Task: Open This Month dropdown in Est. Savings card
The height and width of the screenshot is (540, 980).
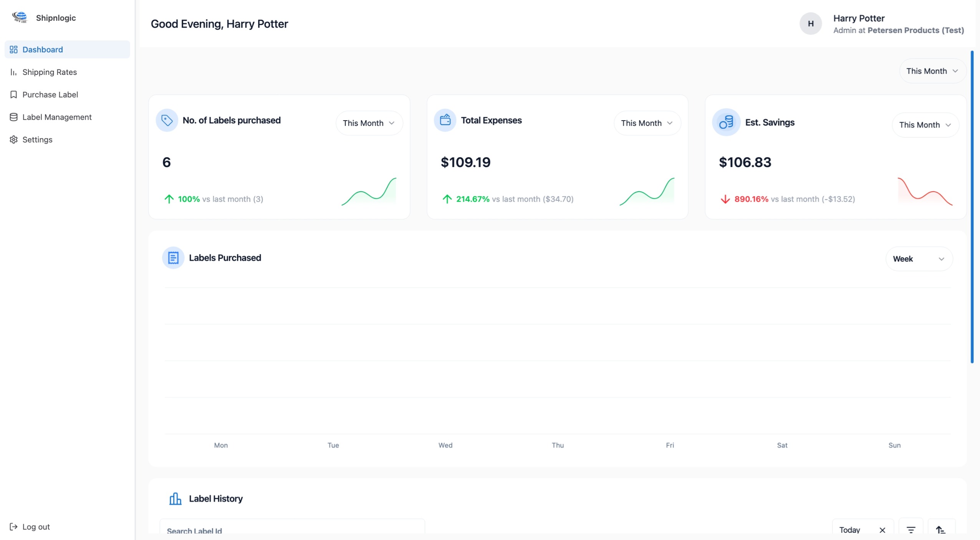Action: click(x=925, y=125)
